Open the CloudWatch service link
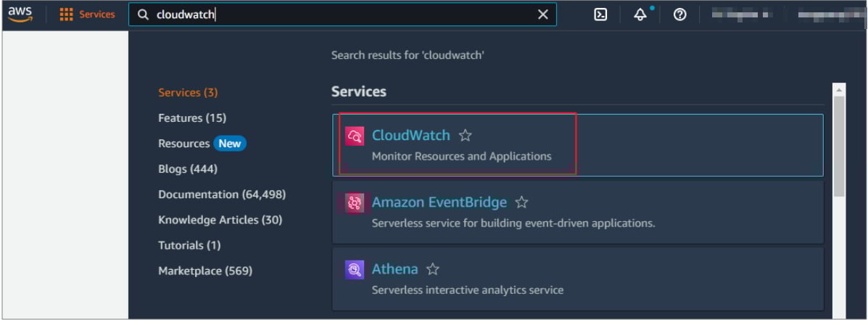Screen dimensions: 868x325 pos(410,135)
